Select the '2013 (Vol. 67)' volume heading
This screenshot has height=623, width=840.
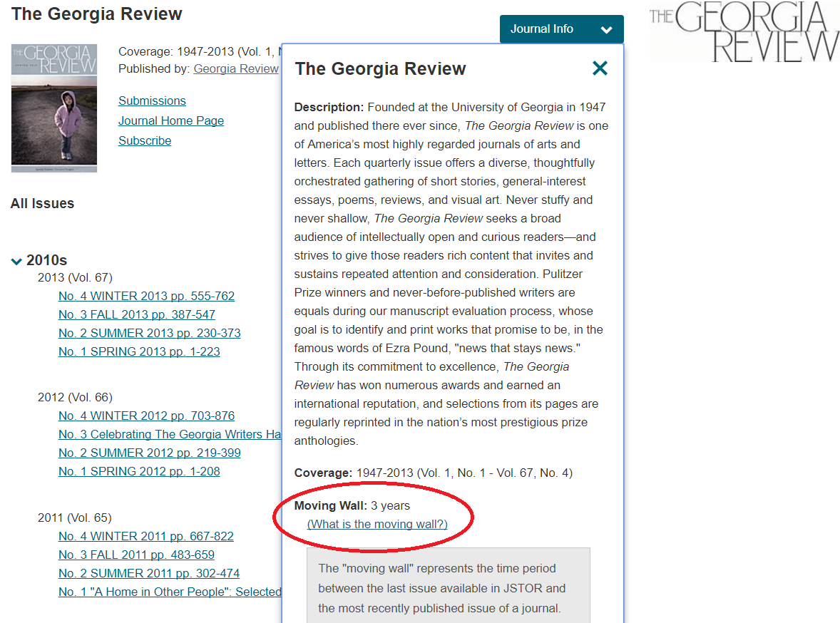coord(75,277)
